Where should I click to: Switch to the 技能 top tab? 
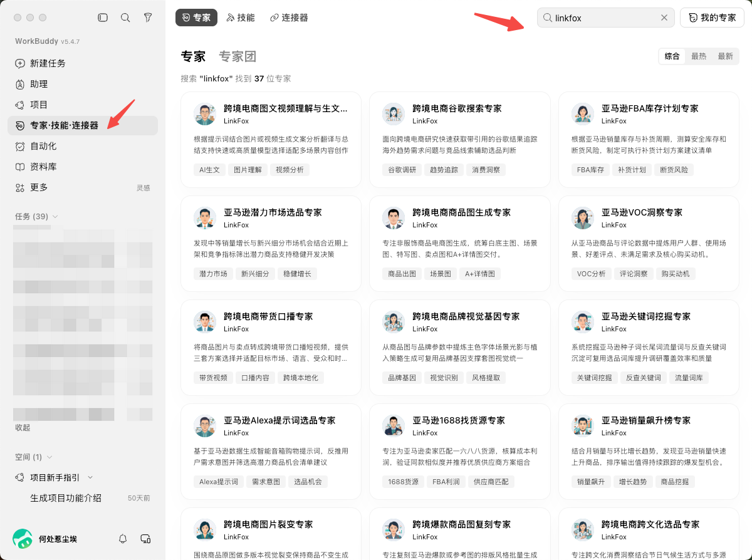(x=241, y=18)
